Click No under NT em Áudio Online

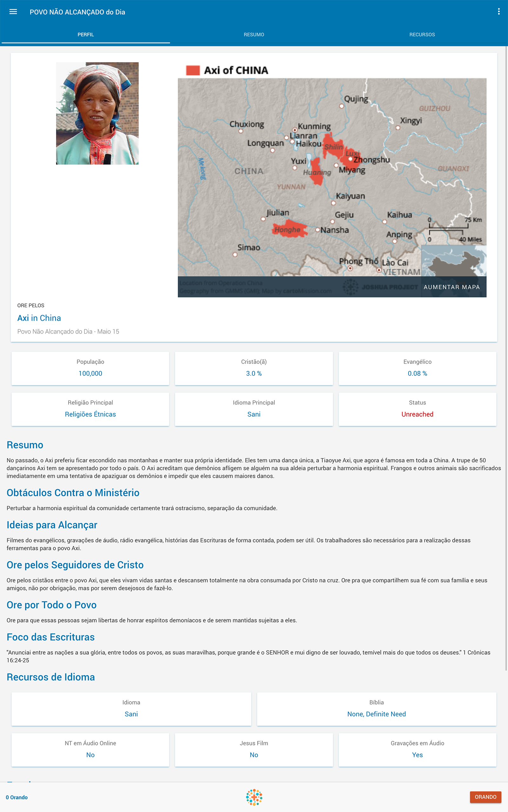point(90,755)
